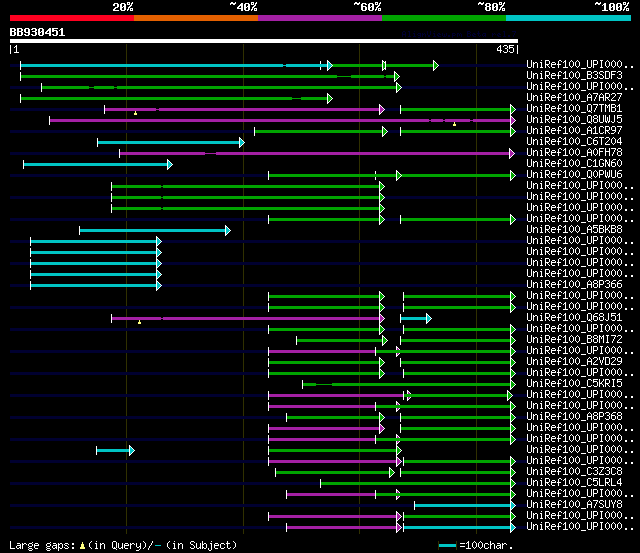Select the UniRef100_Q68J51 label
640x553 pixels.
click(574, 318)
